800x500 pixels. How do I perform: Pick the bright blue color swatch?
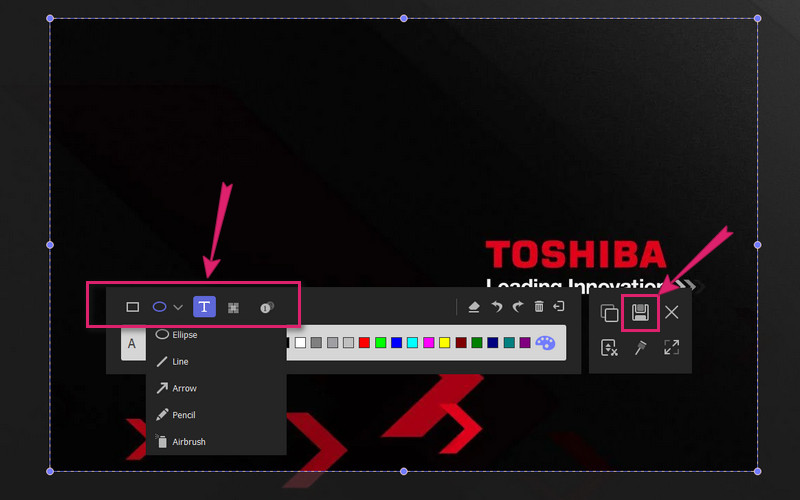pyautogui.click(x=396, y=343)
